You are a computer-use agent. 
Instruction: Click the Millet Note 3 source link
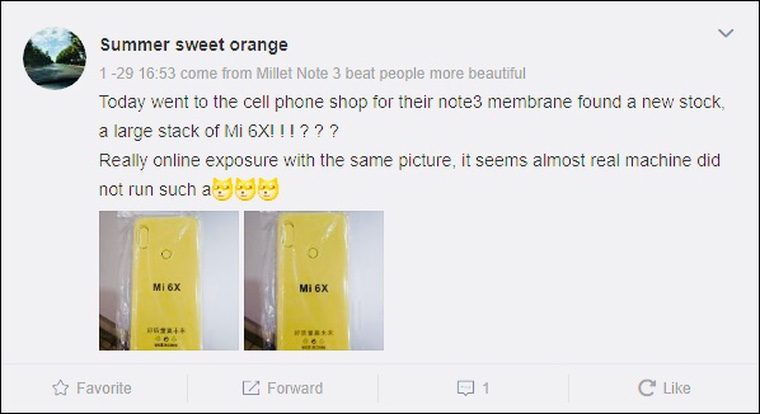[x=299, y=73]
